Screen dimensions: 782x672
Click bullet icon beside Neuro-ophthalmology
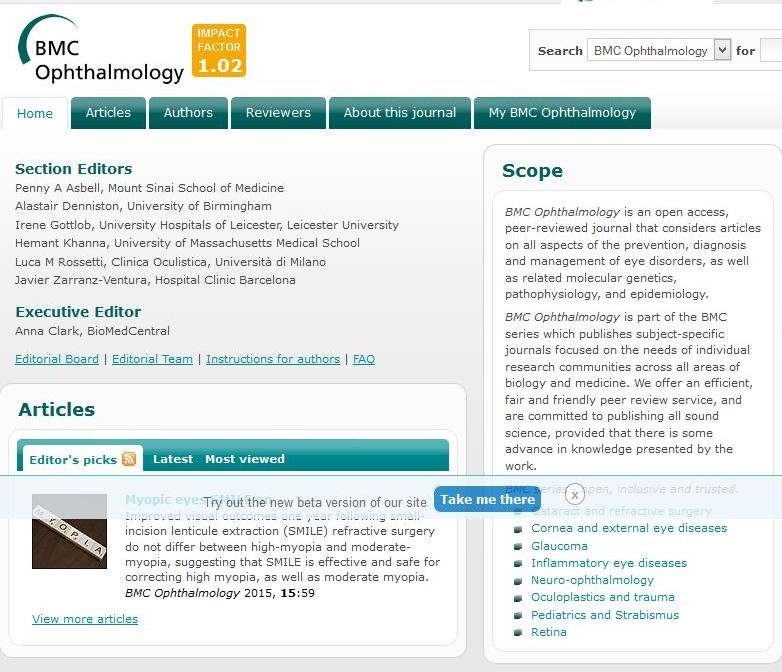(x=518, y=581)
